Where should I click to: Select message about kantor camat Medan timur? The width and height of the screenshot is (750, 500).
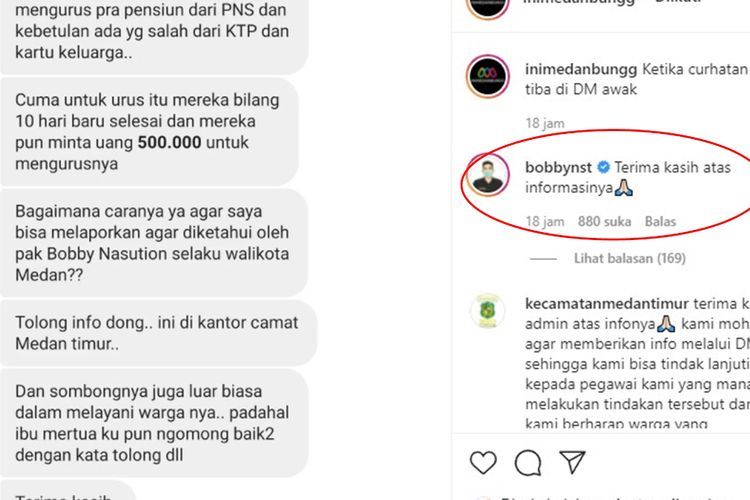(x=158, y=333)
